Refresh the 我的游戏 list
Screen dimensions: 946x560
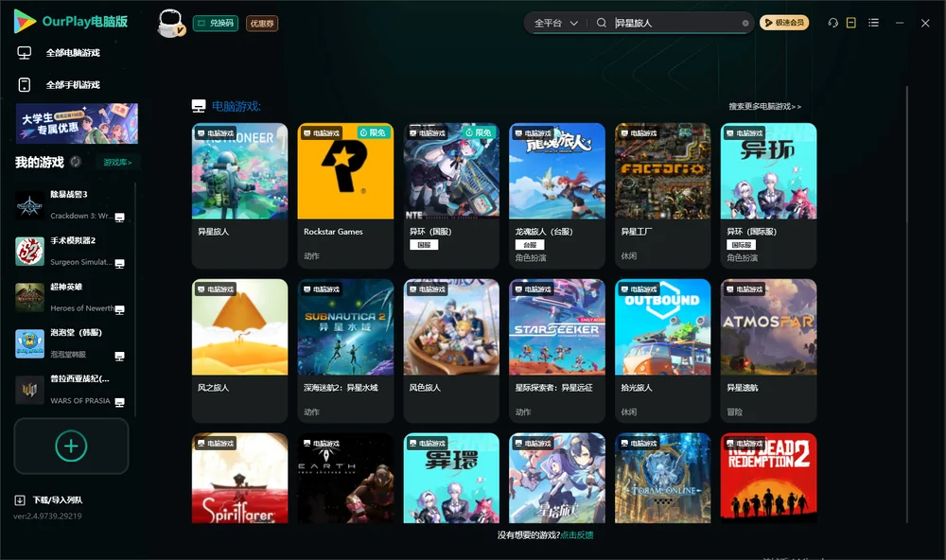tap(76, 162)
